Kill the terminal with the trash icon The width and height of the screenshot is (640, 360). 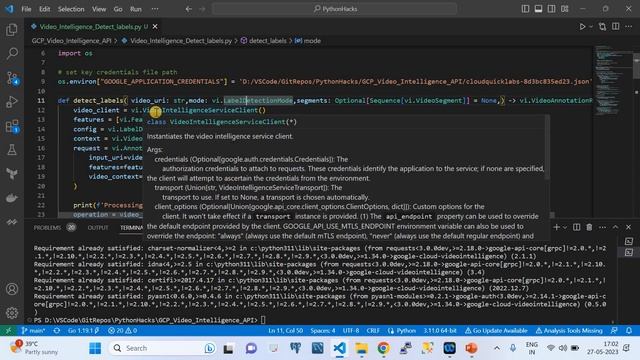point(589,227)
